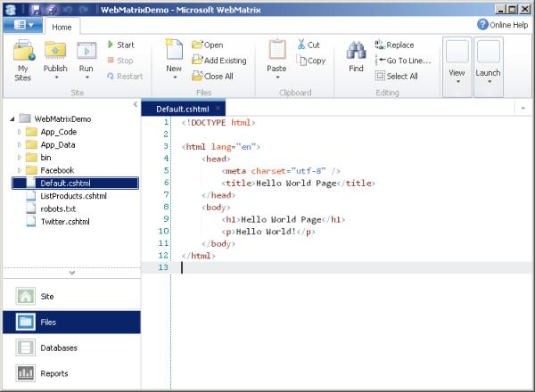Image resolution: width=535 pixels, height=392 pixels.
Task: Close the Default.cshtml tab
Action: 218,109
